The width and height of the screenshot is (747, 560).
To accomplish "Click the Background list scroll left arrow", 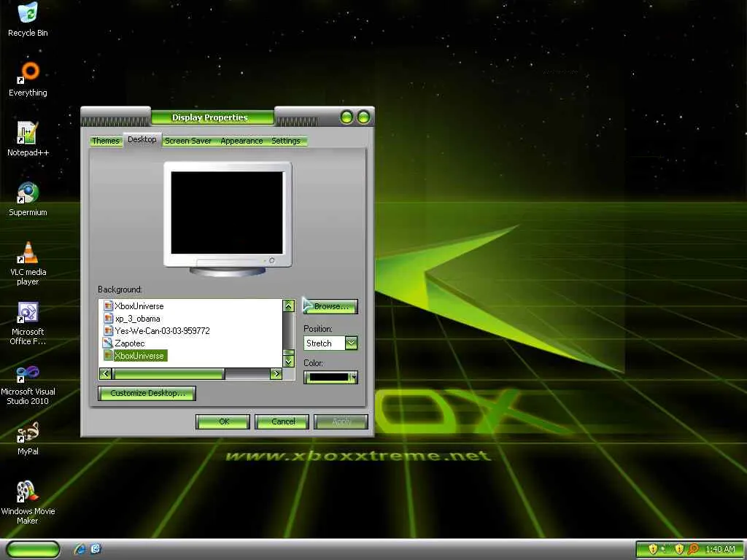I will click(x=106, y=374).
